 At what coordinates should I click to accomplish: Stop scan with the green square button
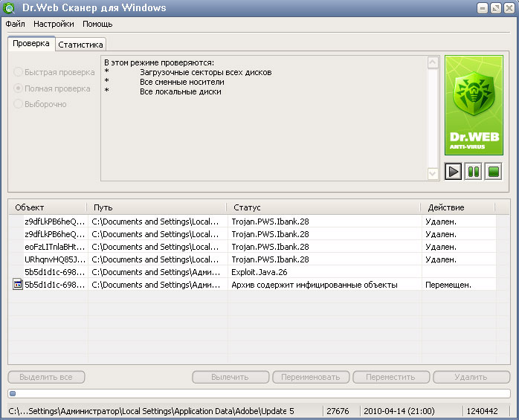[494, 172]
